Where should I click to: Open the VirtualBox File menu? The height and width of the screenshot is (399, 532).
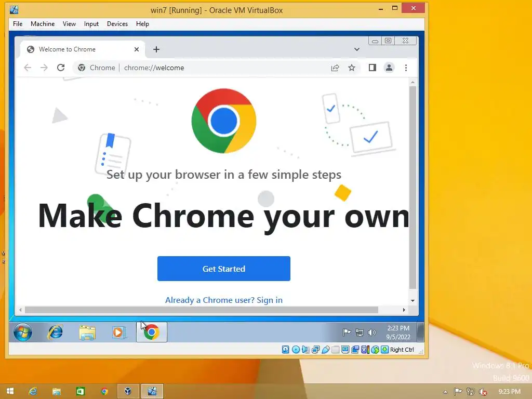click(18, 24)
